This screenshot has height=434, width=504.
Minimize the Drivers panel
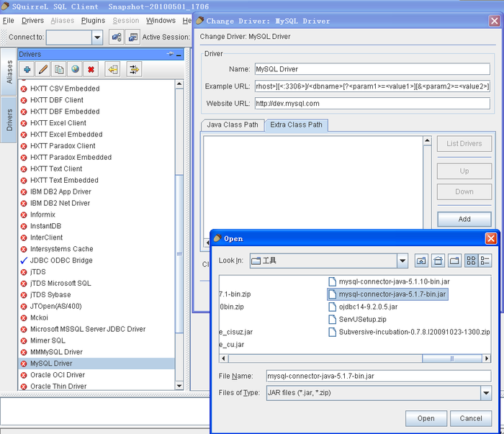[179, 55]
